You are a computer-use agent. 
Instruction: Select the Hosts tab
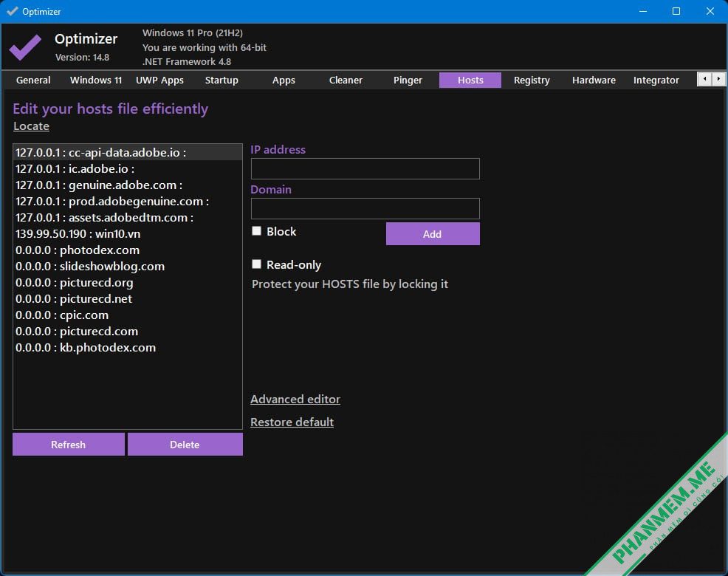coord(470,80)
